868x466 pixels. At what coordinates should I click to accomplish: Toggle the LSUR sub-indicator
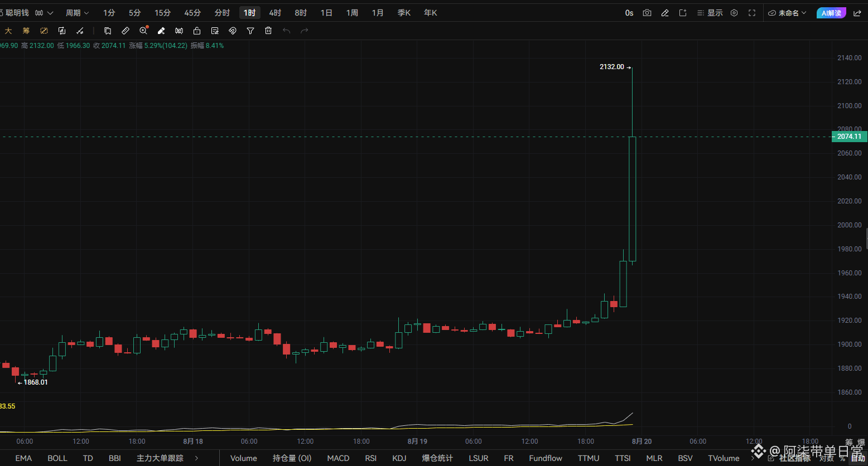click(479, 458)
